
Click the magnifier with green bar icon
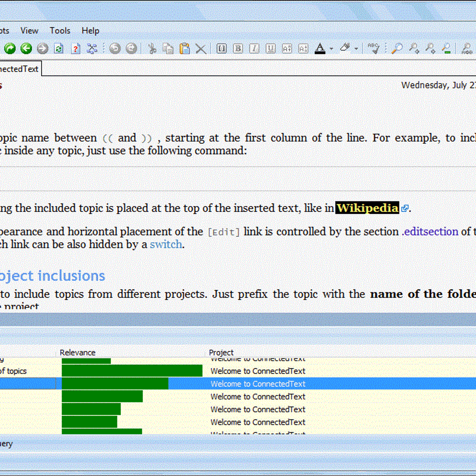(447, 48)
